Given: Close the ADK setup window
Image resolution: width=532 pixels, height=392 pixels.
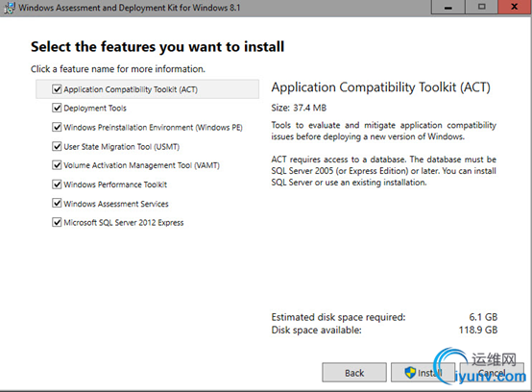Looking at the screenshot, I should [x=515, y=7].
